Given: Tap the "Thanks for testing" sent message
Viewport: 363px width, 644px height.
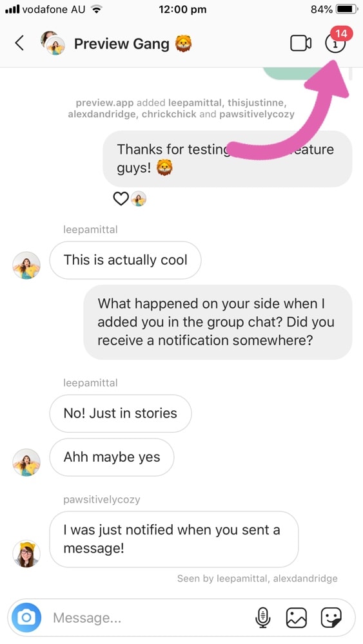Looking at the screenshot, I should click(x=228, y=159).
